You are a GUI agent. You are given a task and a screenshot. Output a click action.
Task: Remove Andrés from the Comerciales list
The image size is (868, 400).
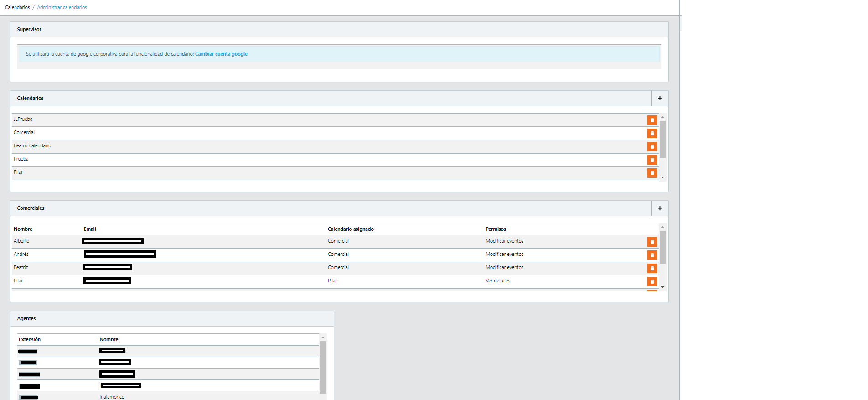tap(652, 255)
